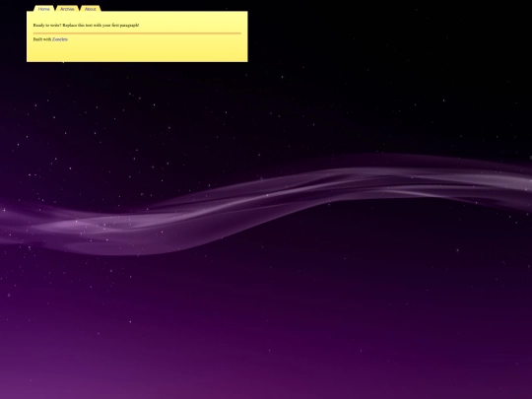The width and height of the screenshot is (532, 399).
Task: Go to the About tab
Action: [x=91, y=9]
